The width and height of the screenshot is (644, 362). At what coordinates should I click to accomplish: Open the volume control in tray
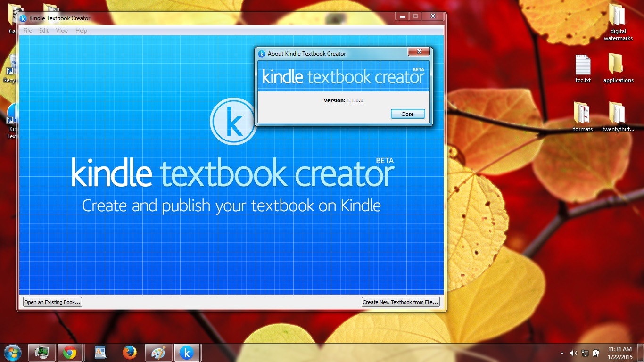(x=573, y=353)
